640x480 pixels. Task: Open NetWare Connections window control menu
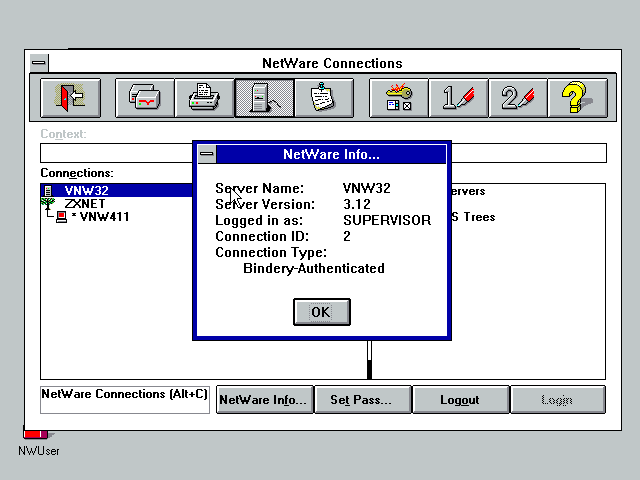pos(39,63)
